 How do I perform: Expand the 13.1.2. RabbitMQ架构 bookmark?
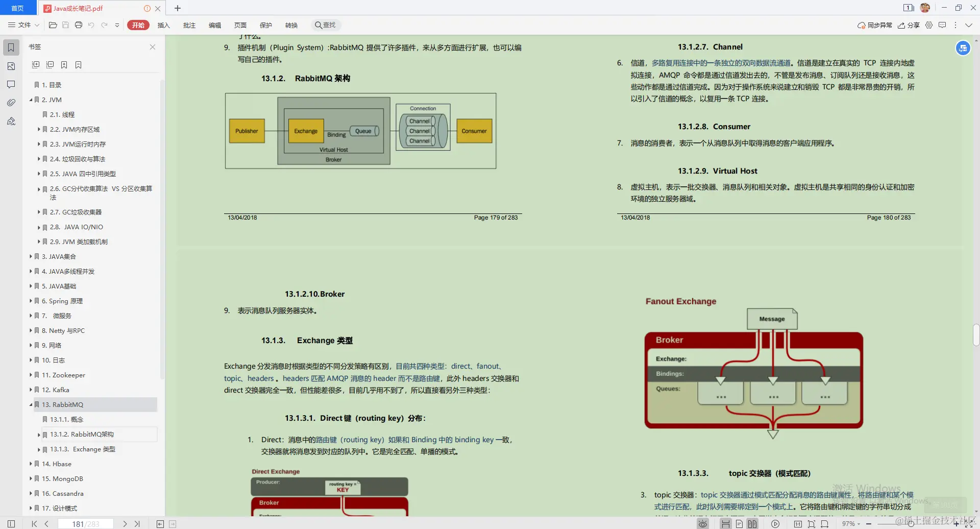[39, 435]
